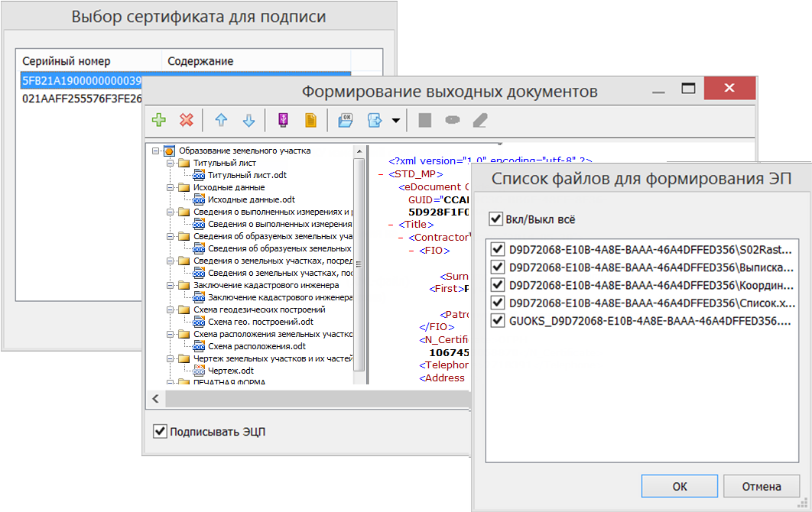This screenshot has height=512, width=812.
Task: Select Схема гео. построений.odt in tree
Action: click(x=261, y=322)
